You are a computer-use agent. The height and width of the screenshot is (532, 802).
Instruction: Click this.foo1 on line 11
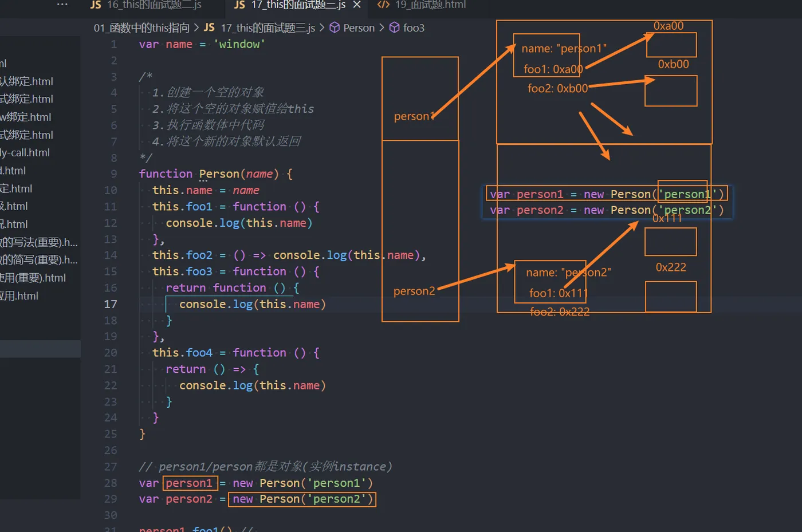click(182, 207)
